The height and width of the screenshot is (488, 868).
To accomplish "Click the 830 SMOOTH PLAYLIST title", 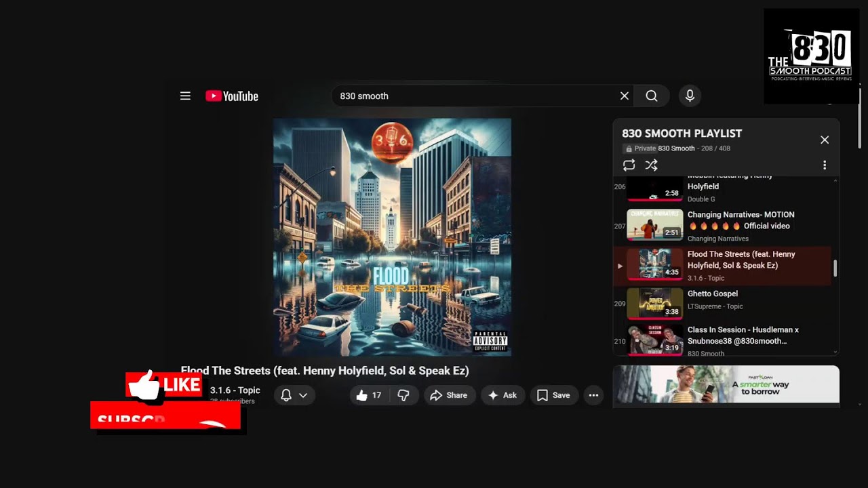I will coord(682,134).
